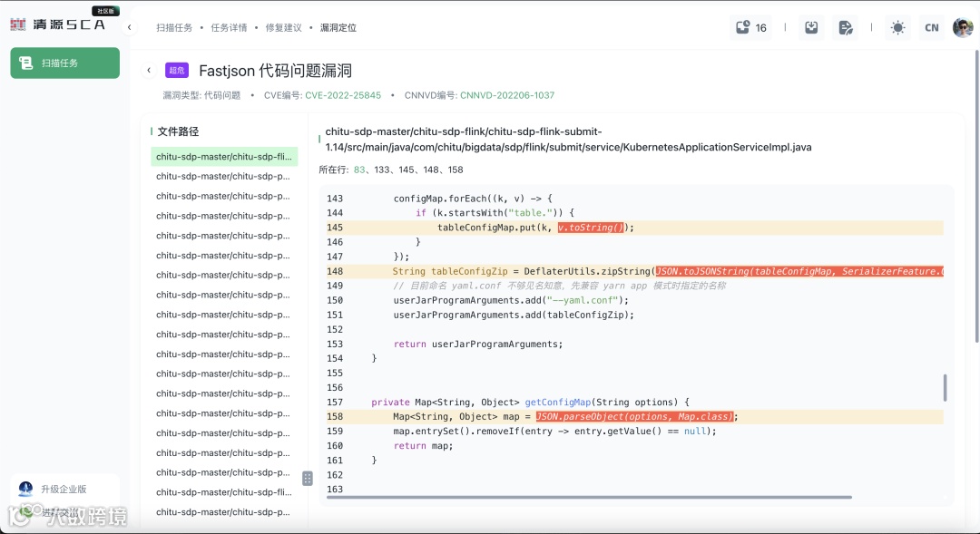Open the report document icon in header

coord(845,27)
